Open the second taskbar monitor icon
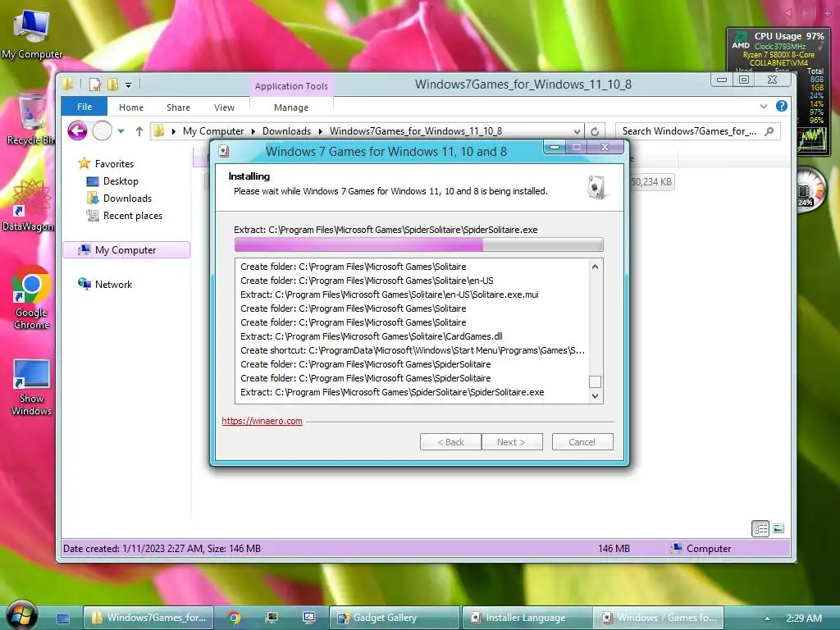Screen dimensions: 840x630 (309, 618)
